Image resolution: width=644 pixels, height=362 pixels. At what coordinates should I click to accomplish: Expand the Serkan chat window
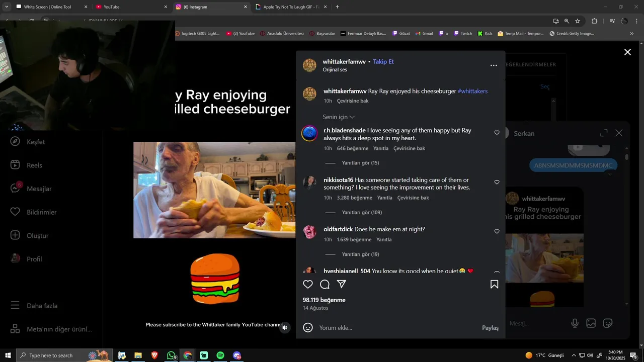[604, 133]
